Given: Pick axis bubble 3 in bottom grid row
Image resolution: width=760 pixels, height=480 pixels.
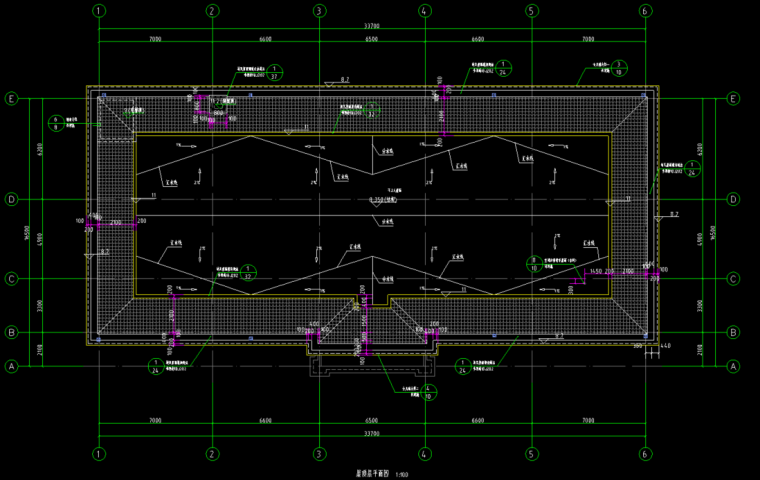Looking at the screenshot, I should [318, 455].
